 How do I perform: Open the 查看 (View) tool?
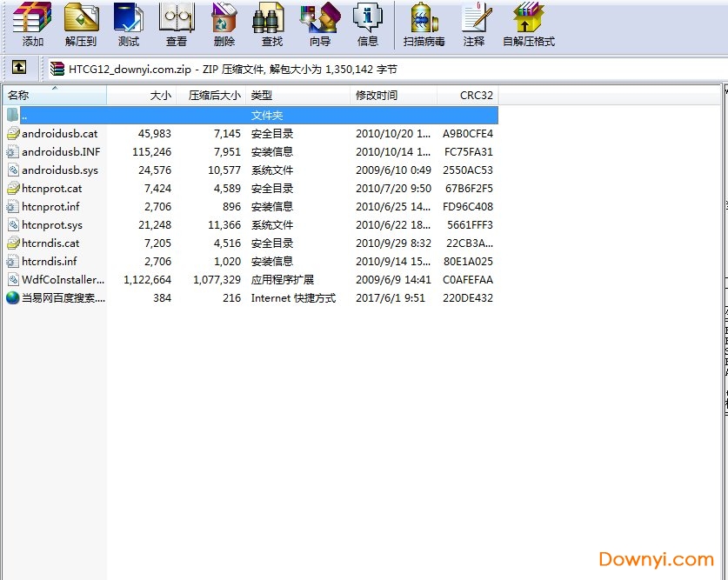177,23
